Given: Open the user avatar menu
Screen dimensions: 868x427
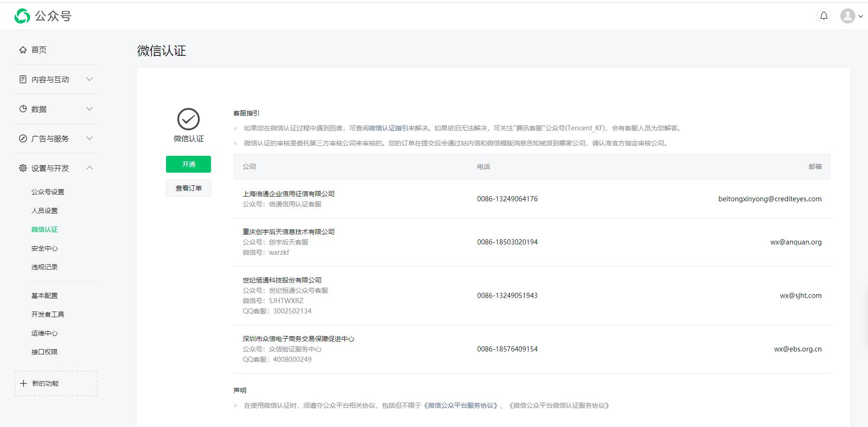Looking at the screenshot, I should coord(847,16).
